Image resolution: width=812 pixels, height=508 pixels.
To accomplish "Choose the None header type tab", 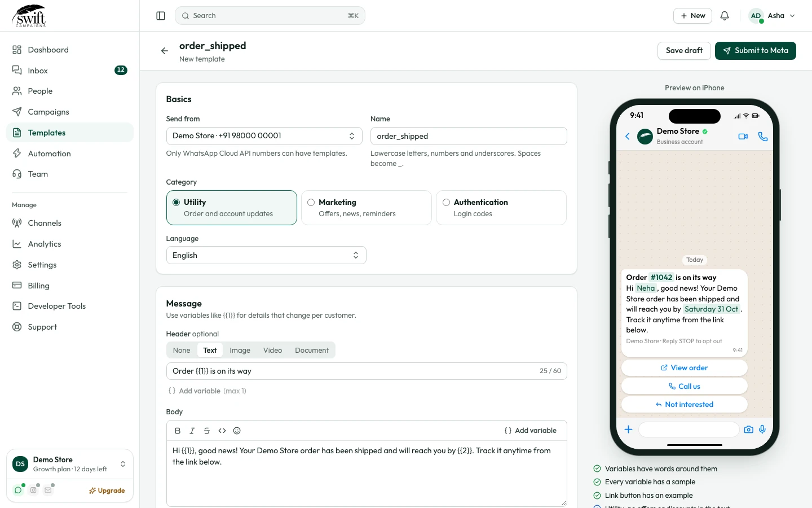I will (x=182, y=351).
